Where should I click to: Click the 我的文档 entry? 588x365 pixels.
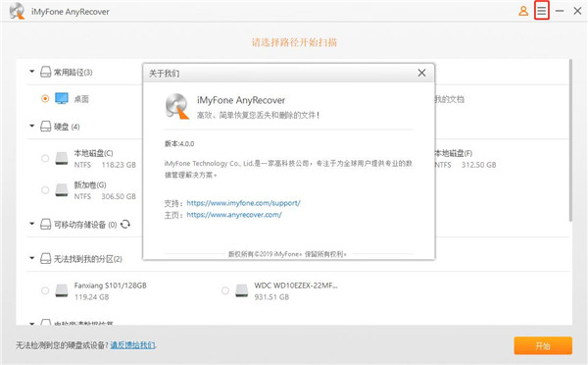tap(449, 99)
